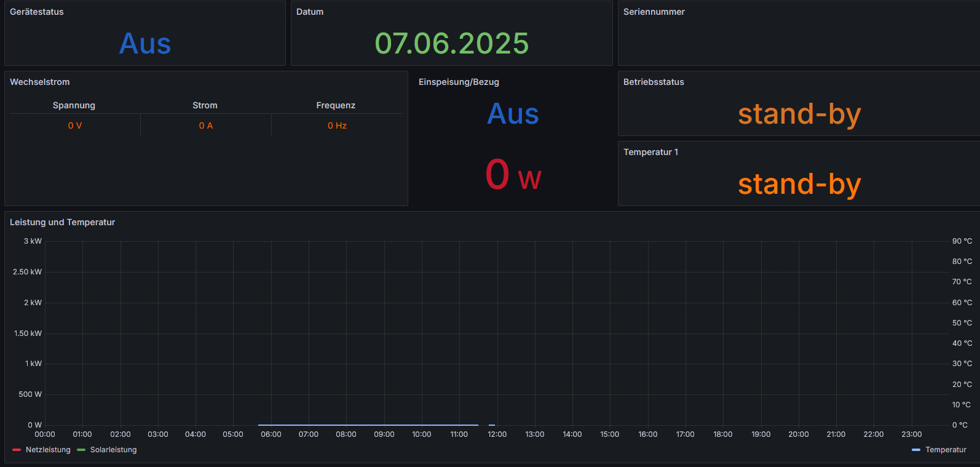The image size is (980, 467).
Task: Click the blue Temperatur legend color marker
Action: click(916, 450)
